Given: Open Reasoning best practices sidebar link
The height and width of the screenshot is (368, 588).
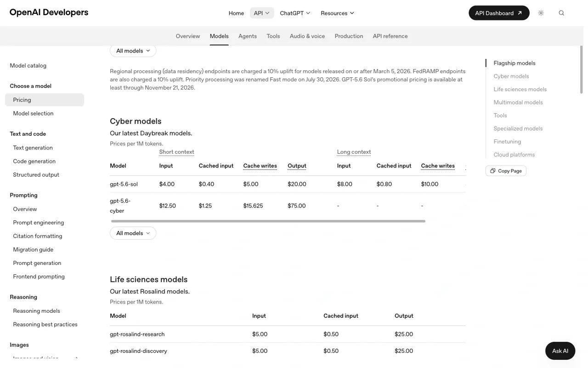Looking at the screenshot, I should pyautogui.click(x=45, y=324).
